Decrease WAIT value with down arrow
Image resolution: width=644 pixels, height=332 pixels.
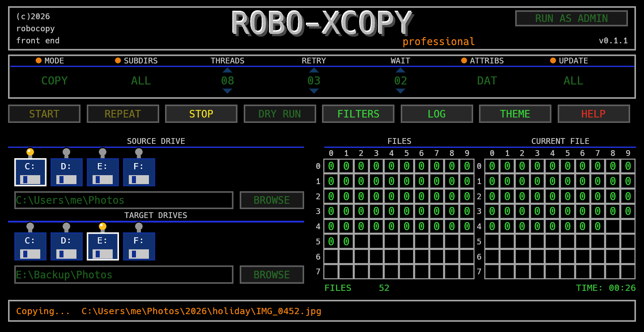pyautogui.click(x=400, y=91)
